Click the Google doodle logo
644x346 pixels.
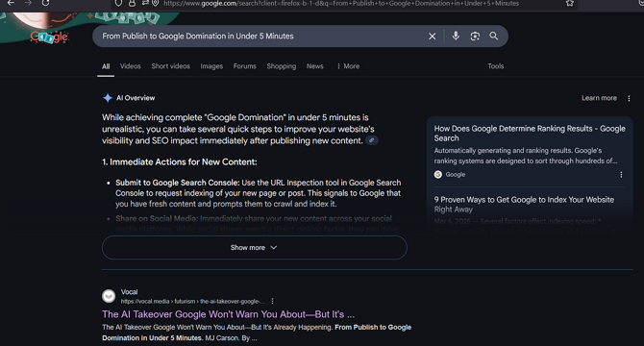coord(49,37)
